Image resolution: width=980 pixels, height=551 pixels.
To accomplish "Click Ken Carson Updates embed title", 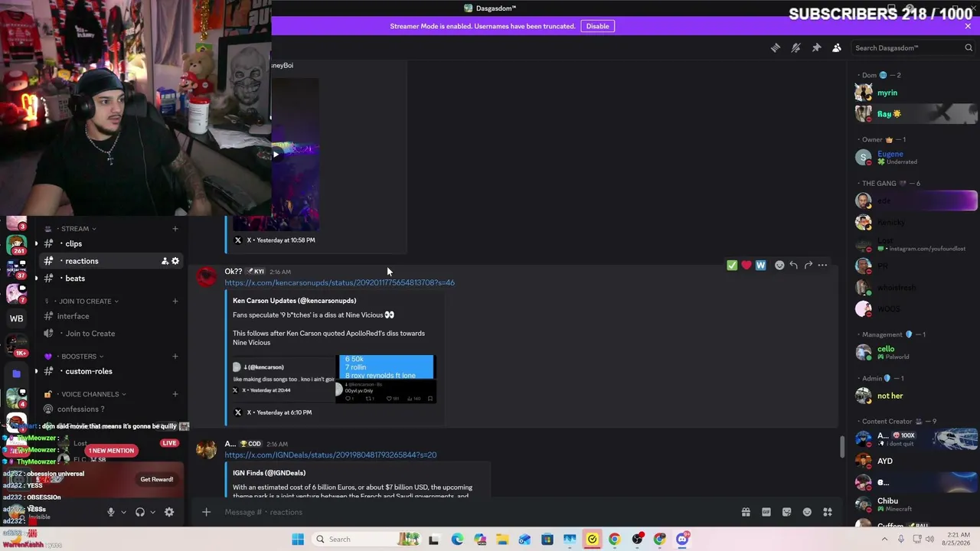I will click(x=294, y=301).
